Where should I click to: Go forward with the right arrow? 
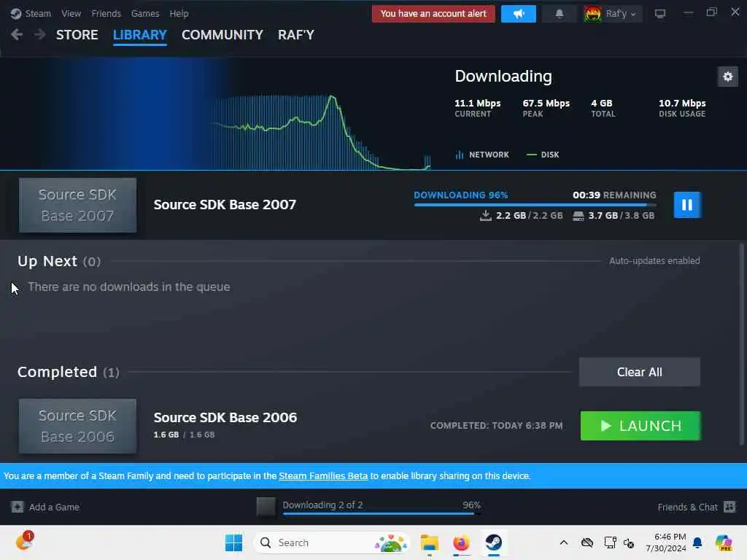click(40, 34)
